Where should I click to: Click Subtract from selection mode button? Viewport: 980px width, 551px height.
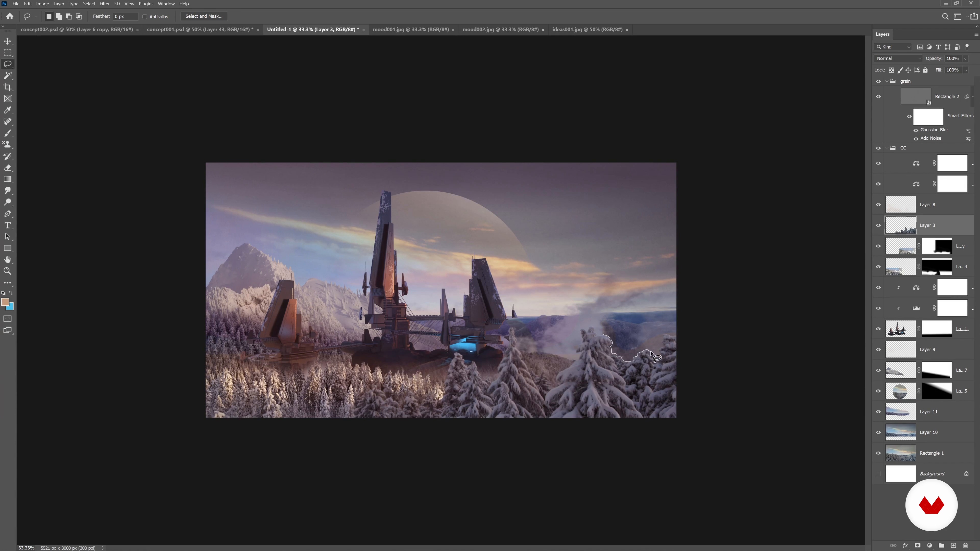click(69, 16)
